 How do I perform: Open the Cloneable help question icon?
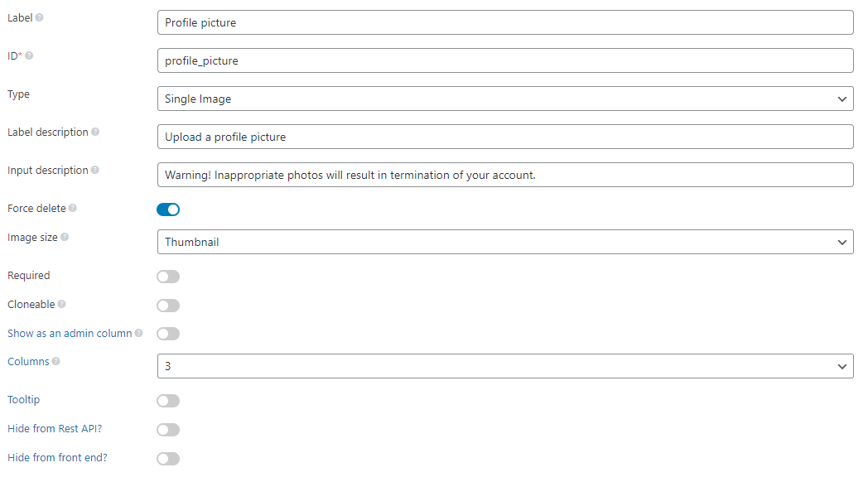pos(62,305)
